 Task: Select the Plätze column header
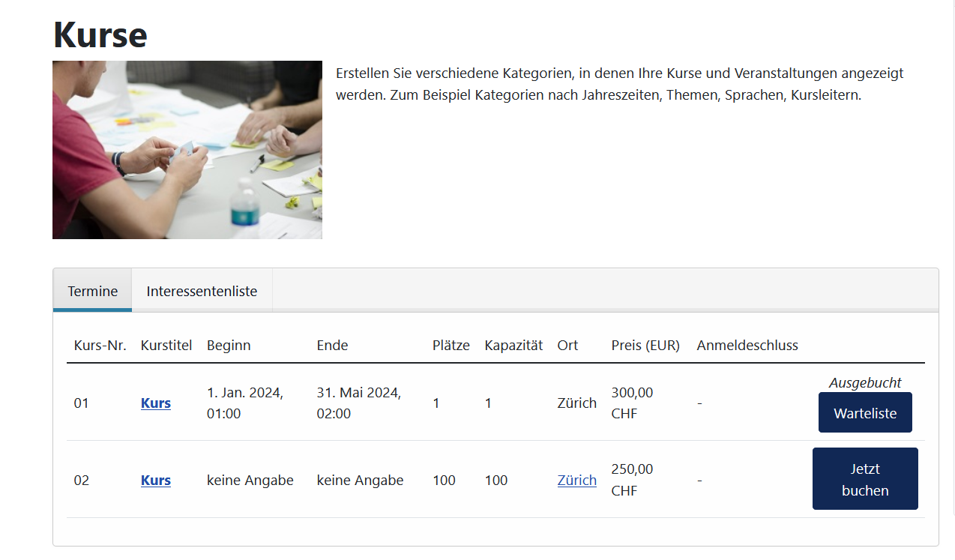451,346
